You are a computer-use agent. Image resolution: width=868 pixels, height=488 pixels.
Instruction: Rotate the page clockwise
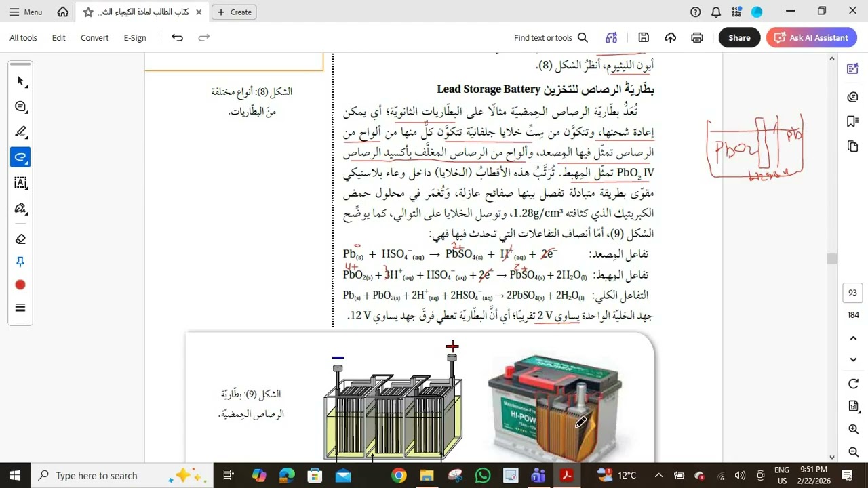click(x=853, y=384)
